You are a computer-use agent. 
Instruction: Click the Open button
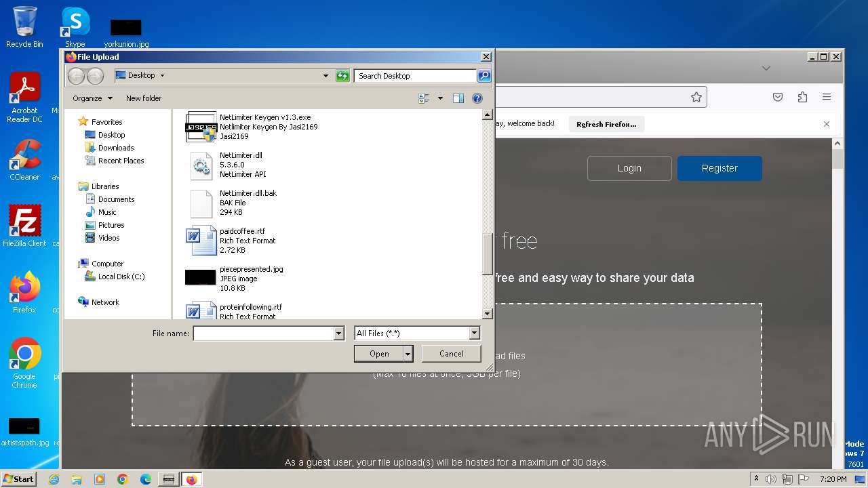tap(379, 354)
